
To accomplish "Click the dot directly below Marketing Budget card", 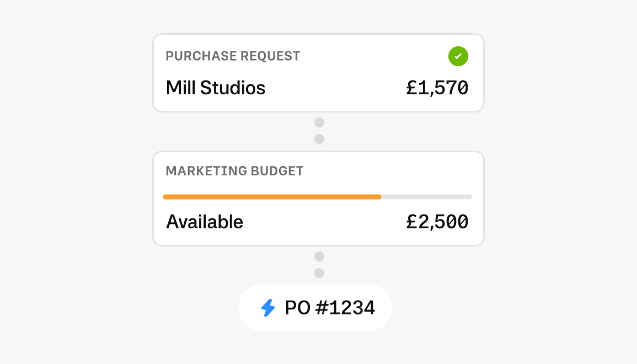I will pyautogui.click(x=319, y=256).
